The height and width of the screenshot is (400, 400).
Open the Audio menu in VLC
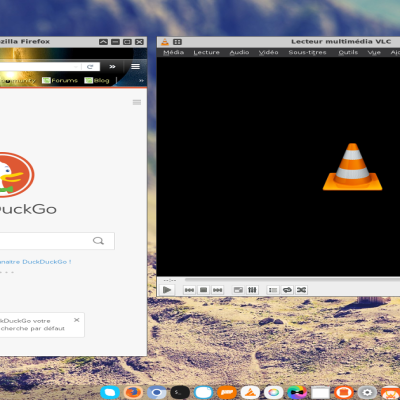pyautogui.click(x=239, y=52)
